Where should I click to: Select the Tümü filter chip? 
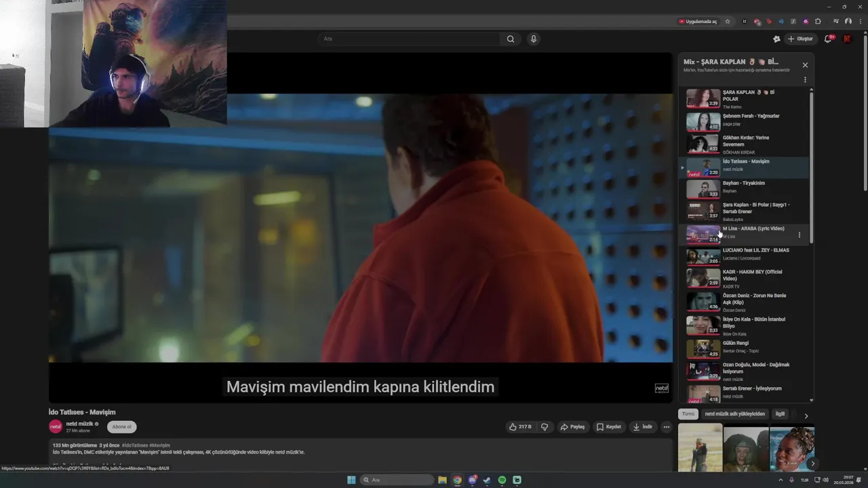[688, 413]
